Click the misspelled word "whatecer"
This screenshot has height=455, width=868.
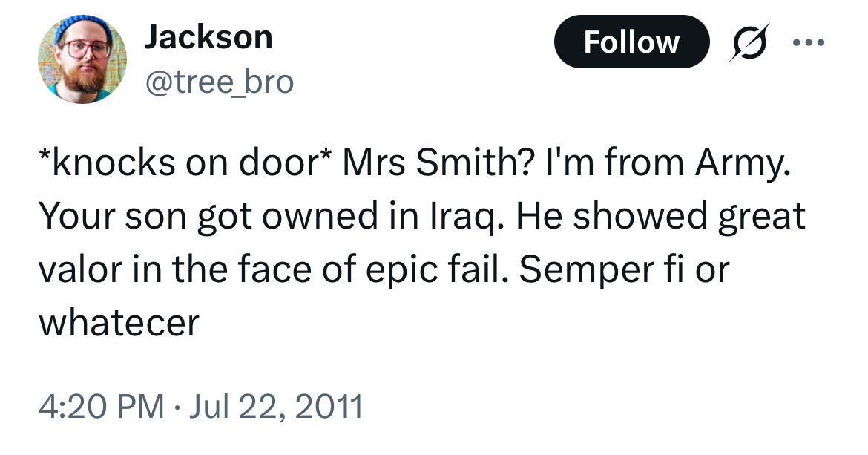point(119,322)
